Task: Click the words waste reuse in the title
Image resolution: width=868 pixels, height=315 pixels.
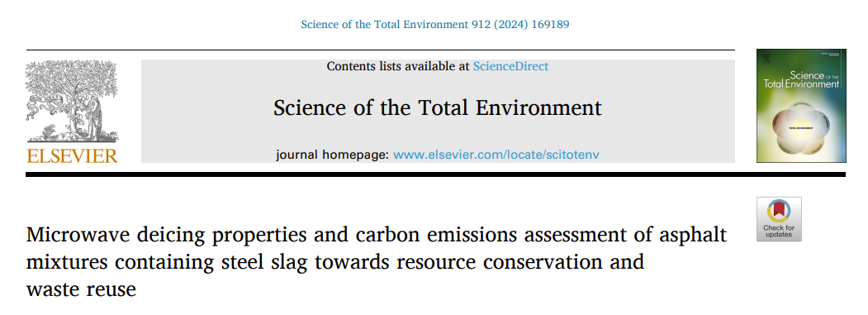Action: 81,289
